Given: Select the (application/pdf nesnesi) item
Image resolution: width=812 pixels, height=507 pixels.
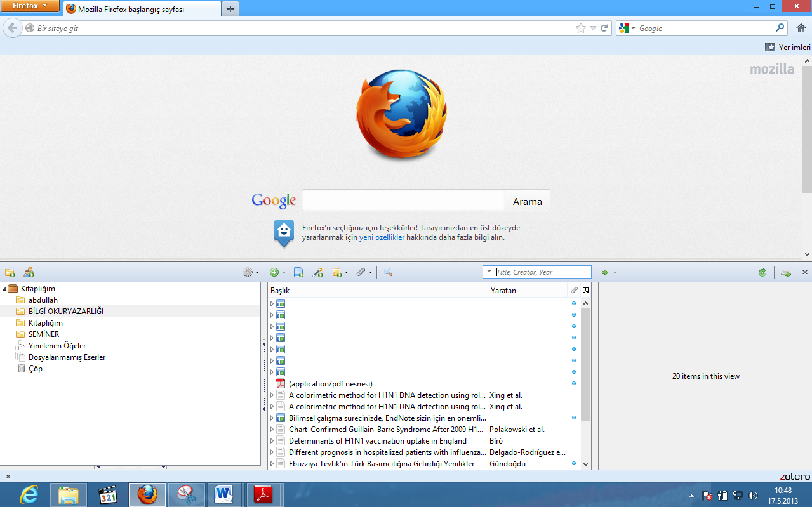Looking at the screenshot, I should 330,384.
